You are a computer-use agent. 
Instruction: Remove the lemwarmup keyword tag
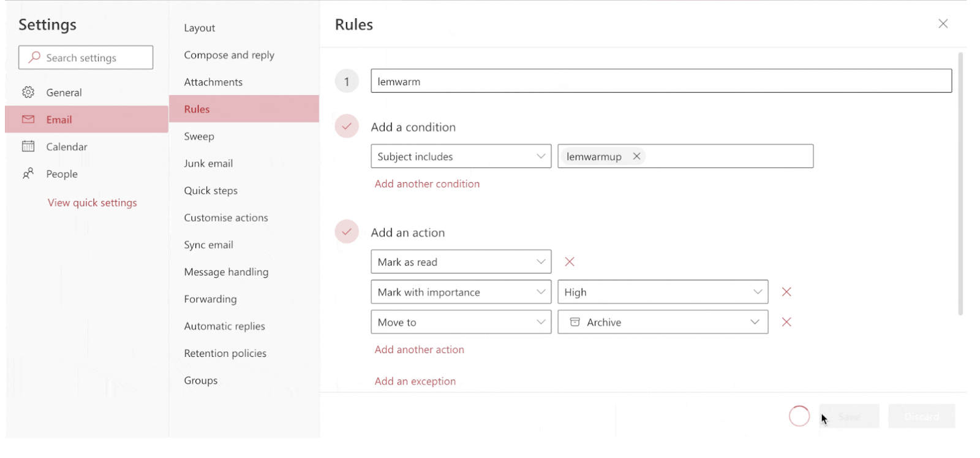coord(636,156)
